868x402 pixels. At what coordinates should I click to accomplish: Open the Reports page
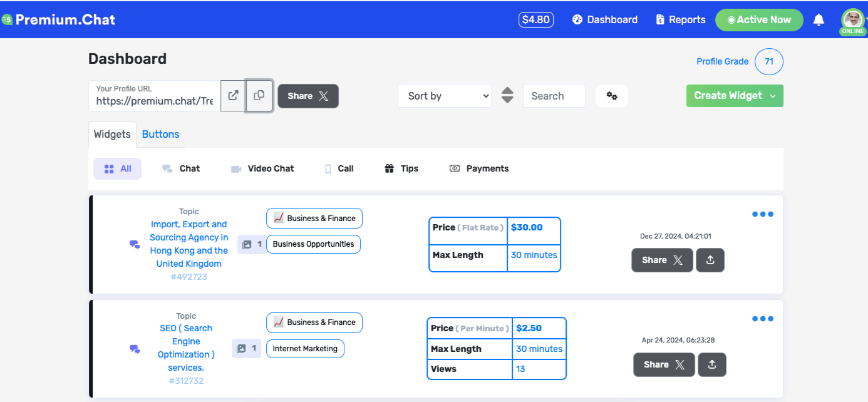681,20
